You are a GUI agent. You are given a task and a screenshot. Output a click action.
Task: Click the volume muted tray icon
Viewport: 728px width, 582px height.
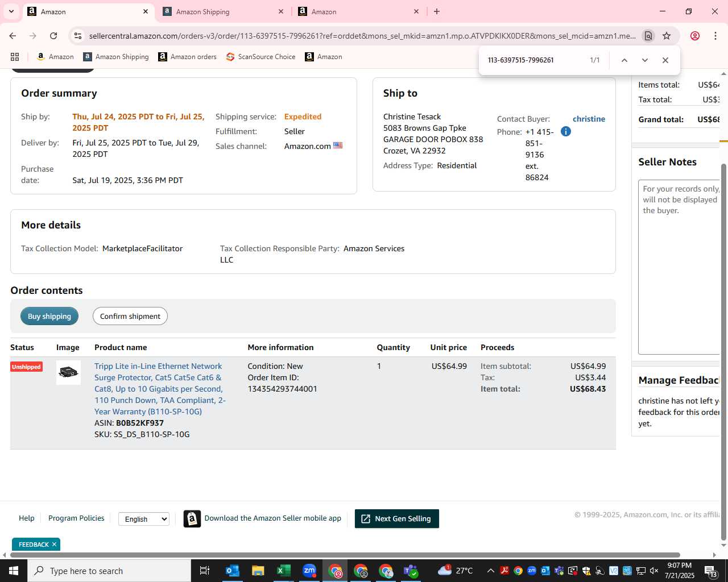[x=654, y=571]
